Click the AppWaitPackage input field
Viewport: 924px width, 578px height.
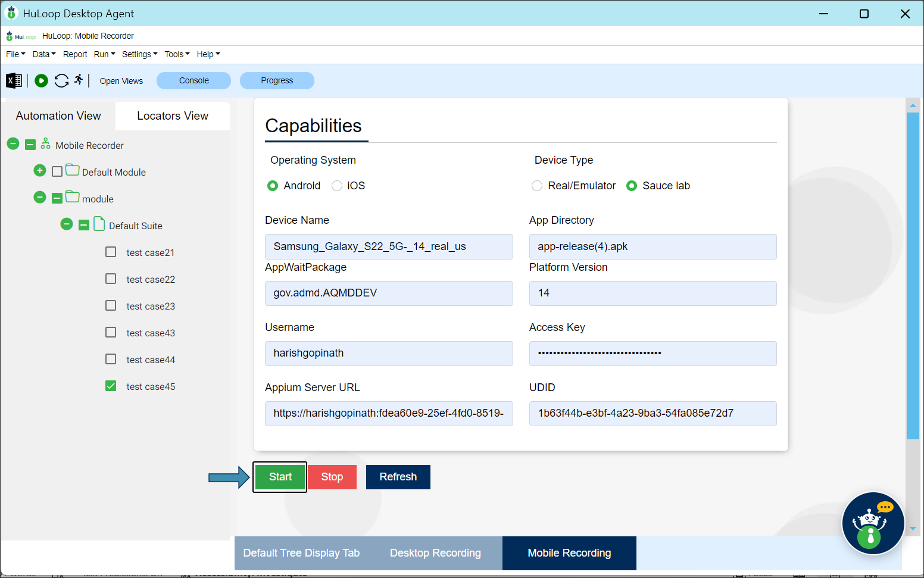click(x=389, y=293)
